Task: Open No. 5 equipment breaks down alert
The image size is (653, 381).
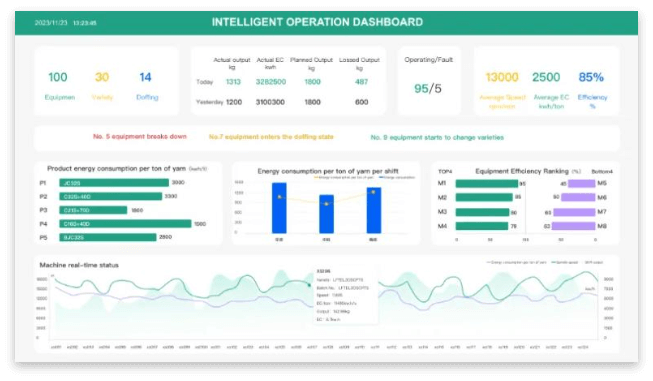Action: pos(140,137)
